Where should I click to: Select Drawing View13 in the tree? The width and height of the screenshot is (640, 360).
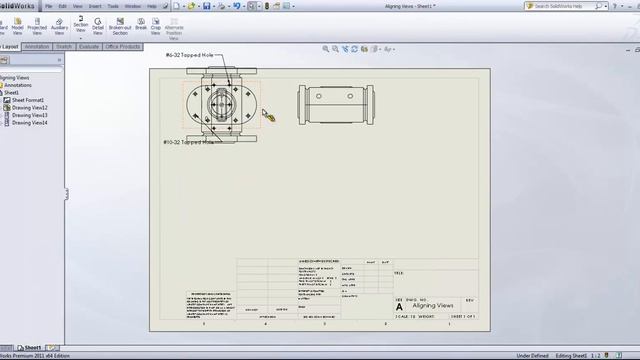30,115
